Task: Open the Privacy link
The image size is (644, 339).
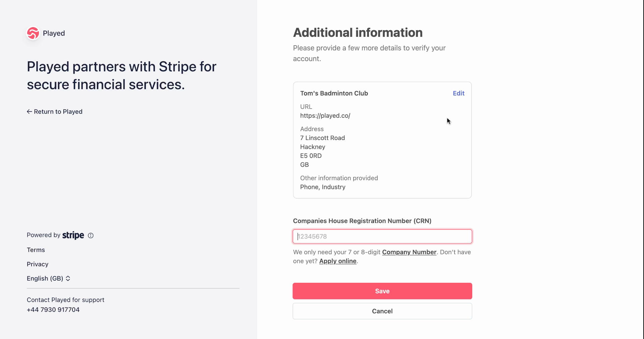Action: coord(38,264)
